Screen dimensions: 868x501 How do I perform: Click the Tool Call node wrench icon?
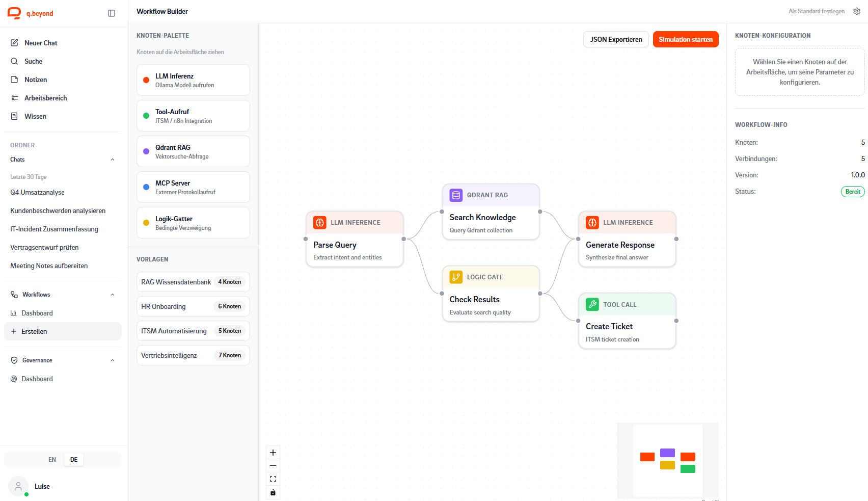tap(592, 305)
